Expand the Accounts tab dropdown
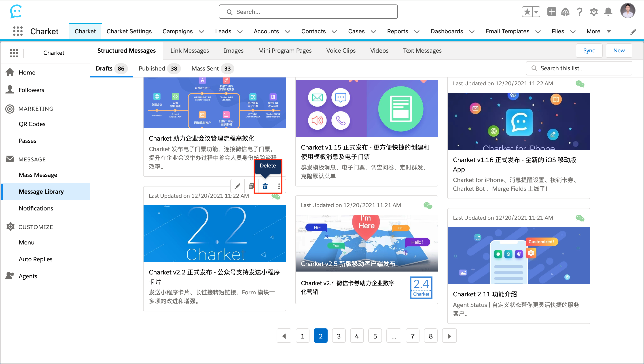Viewport: 644px width, 364px height. coord(288,32)
